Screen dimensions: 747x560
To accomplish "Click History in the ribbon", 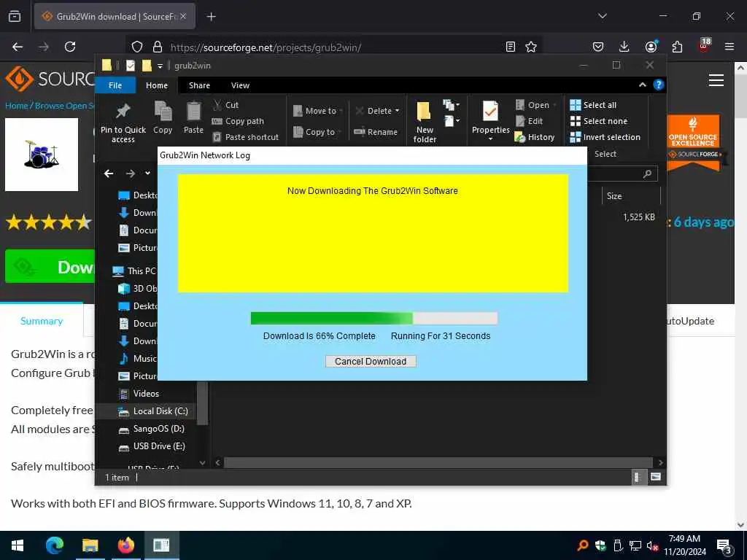I will (535, 137).
